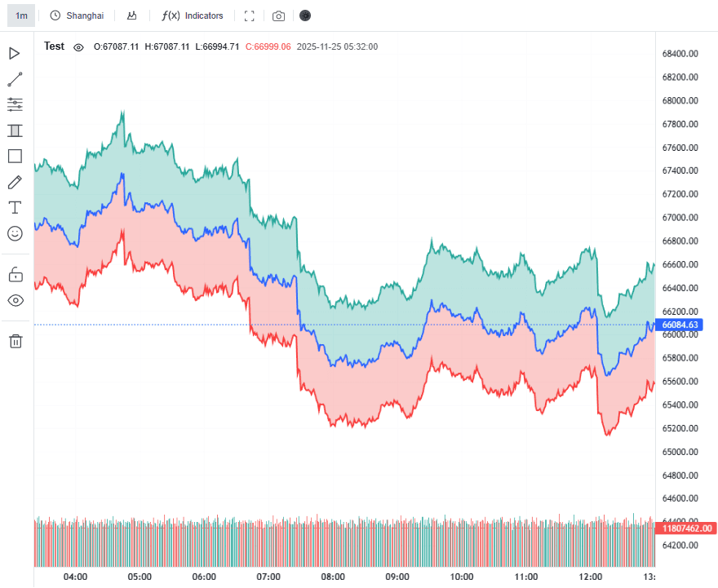Open the 1m timeframe selector
Image resolution: width=718 pixels, height=588 pixels.
pyautogui.click(x=21, y=15)
